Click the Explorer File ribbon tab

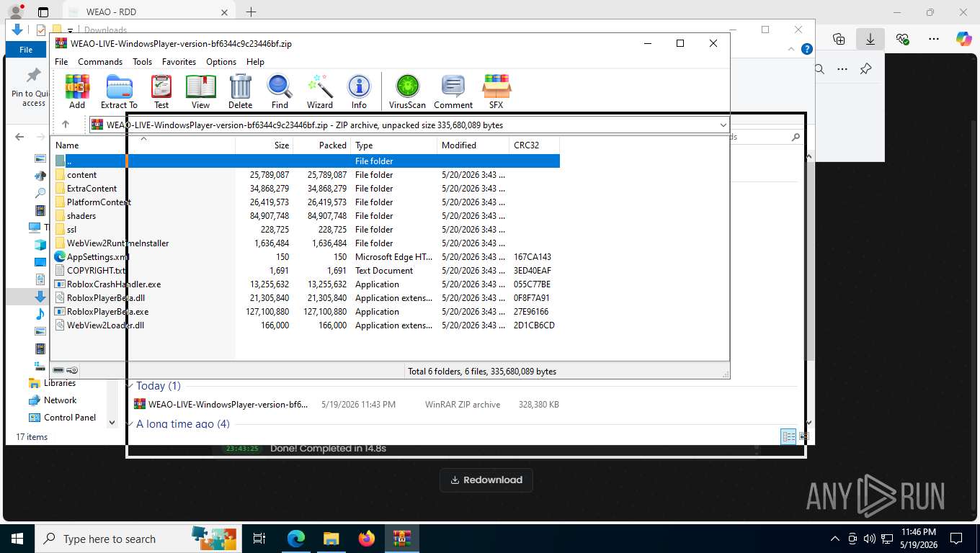pos(26,50)
